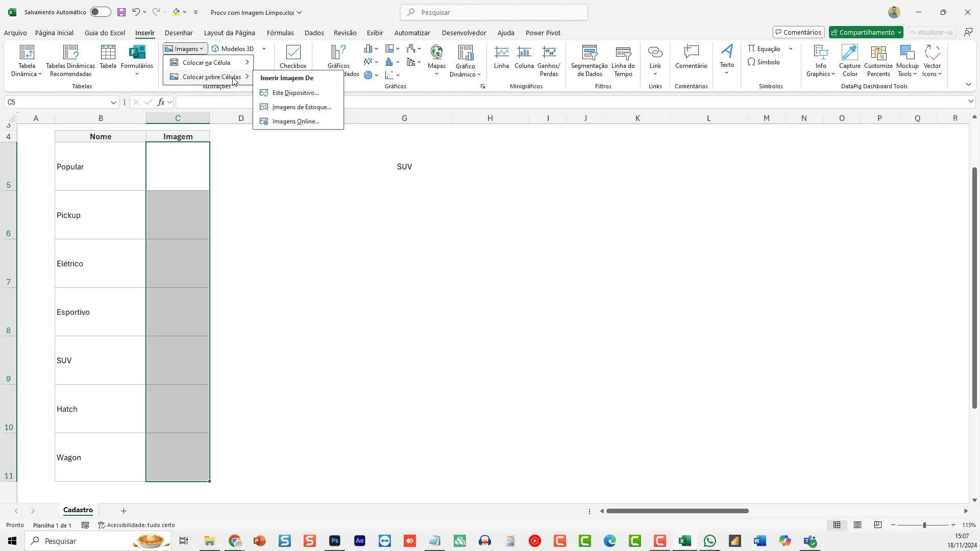The height and width of the screenshot is (551, 980).
Task: Click the horizontal scrollbar thumb
Action: point(677,511)
